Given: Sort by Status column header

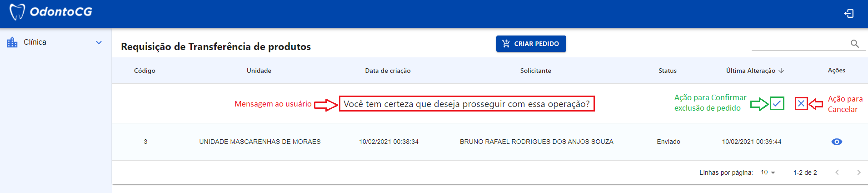Looking at the screenshot, I should [667, 71].
